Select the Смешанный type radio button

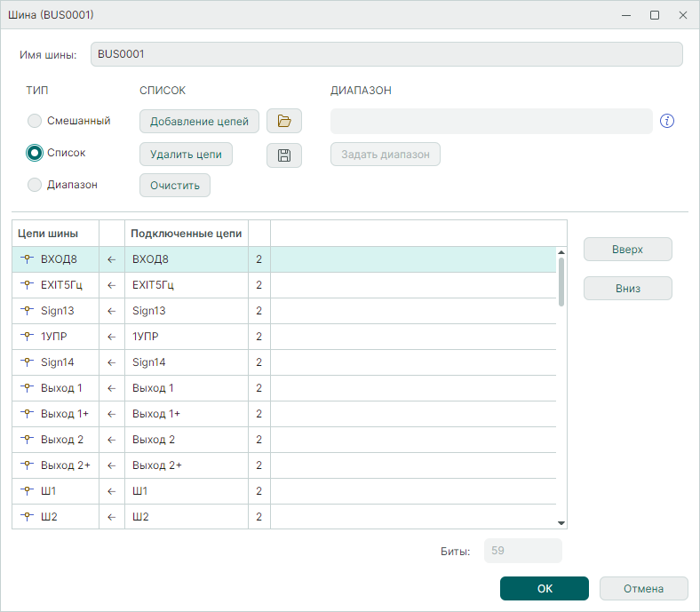point(35,121)
